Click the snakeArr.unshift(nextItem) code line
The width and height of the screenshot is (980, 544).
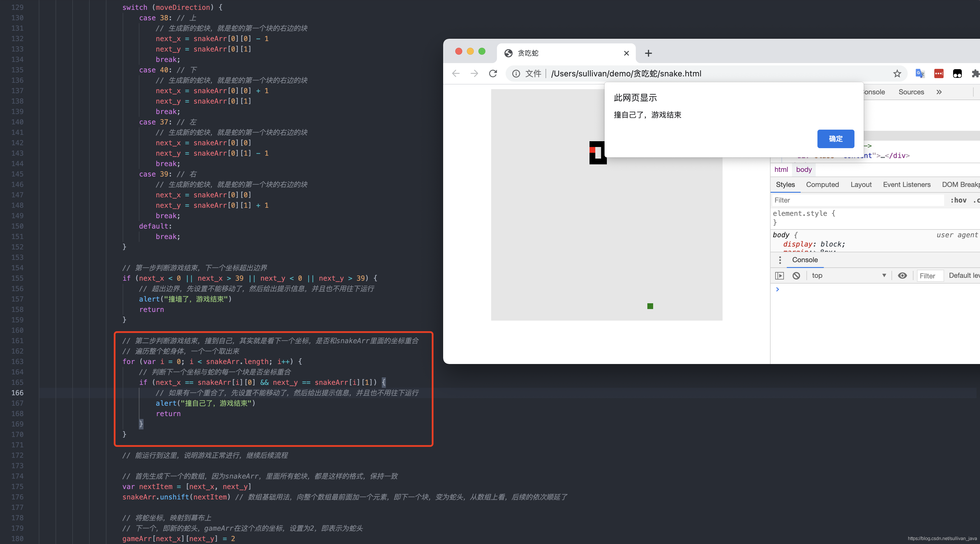coord(176,497)
